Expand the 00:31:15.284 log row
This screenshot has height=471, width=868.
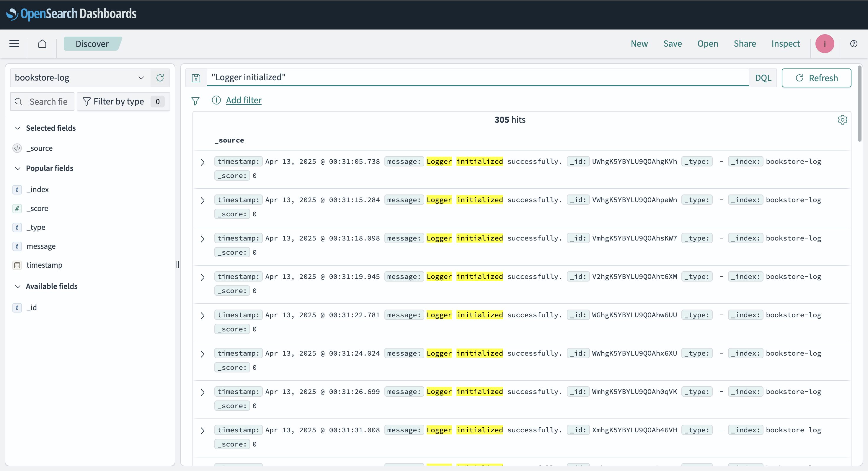point(203,200)
